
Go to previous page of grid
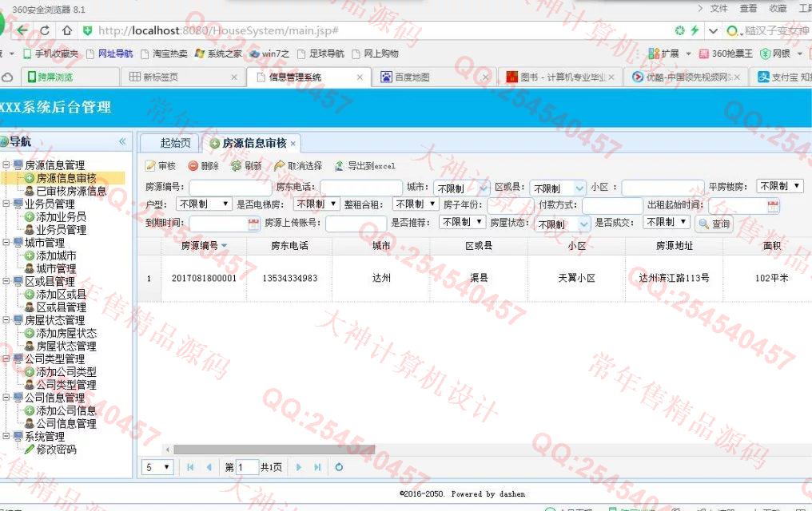(209, 468)
